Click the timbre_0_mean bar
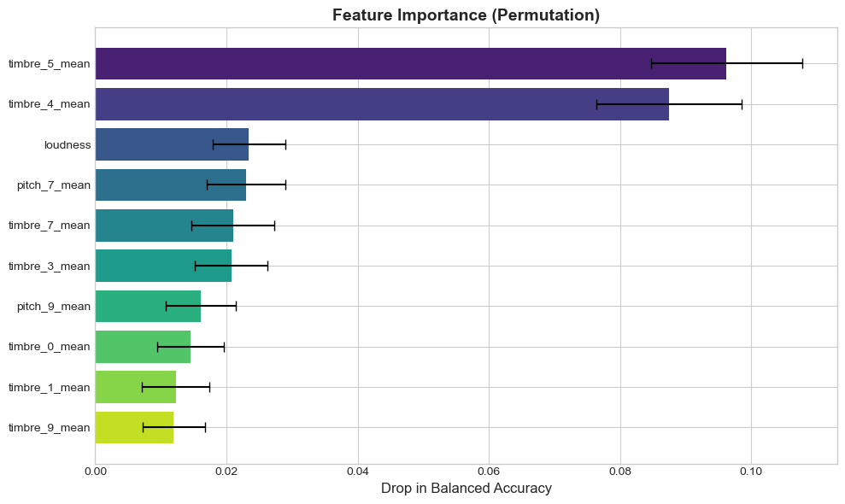The height and width of the screenshot is (504, 845). pos(143,347)
